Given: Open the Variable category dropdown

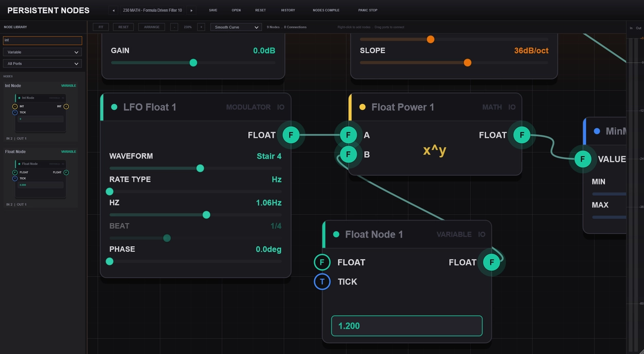Looking at the screenshot, I should point(42,52).
